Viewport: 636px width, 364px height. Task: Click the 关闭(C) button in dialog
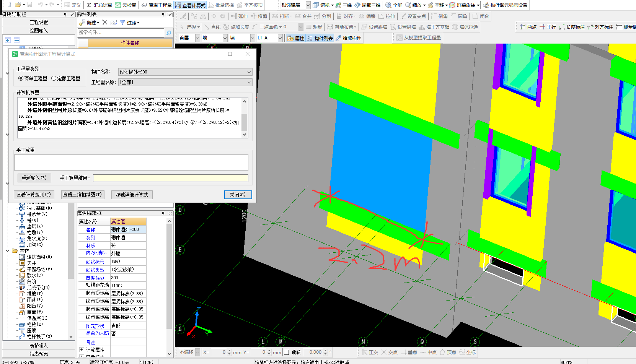[238, 195]
